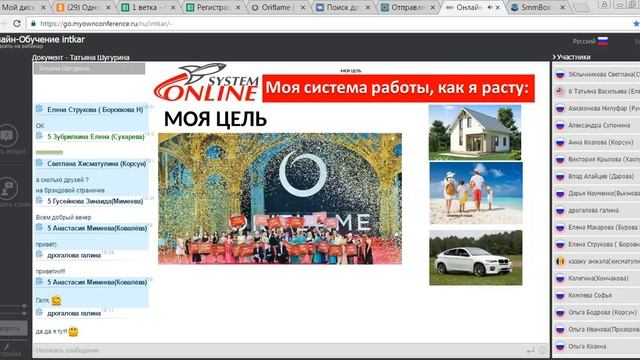
Task: Switch to the Отправленные browser tab
Action: 407,7
